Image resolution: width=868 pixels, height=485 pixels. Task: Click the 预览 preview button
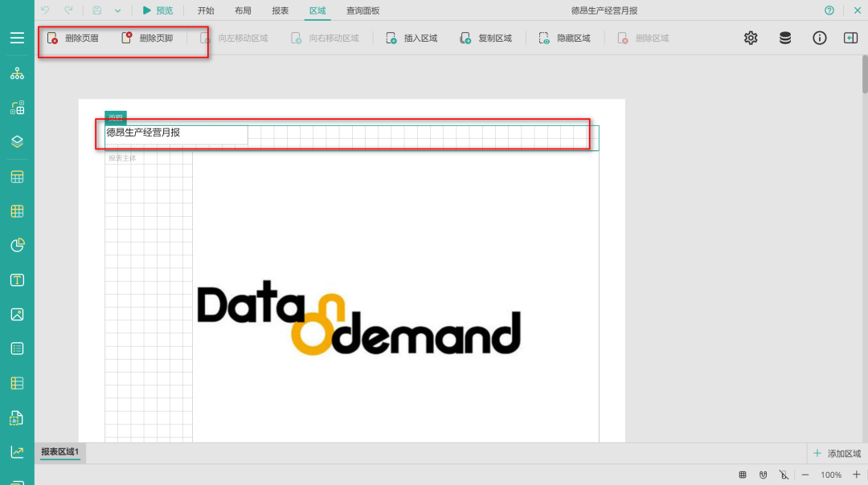(x=158, y=10)
